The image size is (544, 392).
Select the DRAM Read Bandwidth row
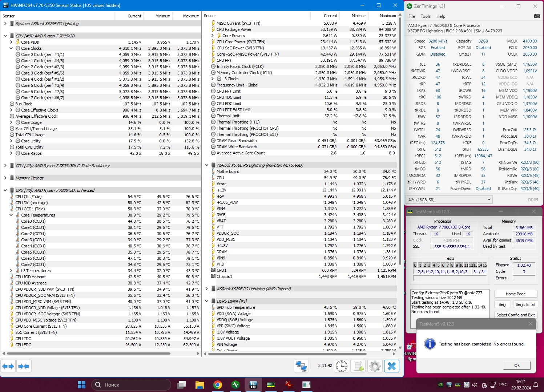(300, 141)
